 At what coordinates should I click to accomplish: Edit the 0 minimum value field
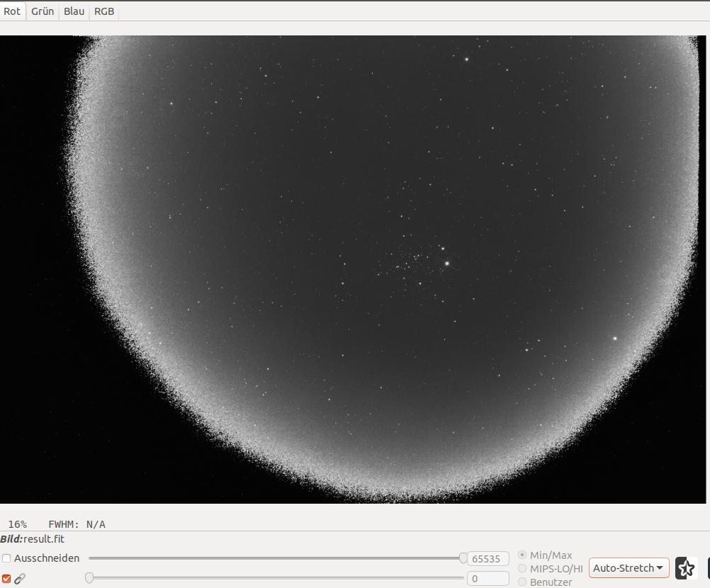coord(488,579)
